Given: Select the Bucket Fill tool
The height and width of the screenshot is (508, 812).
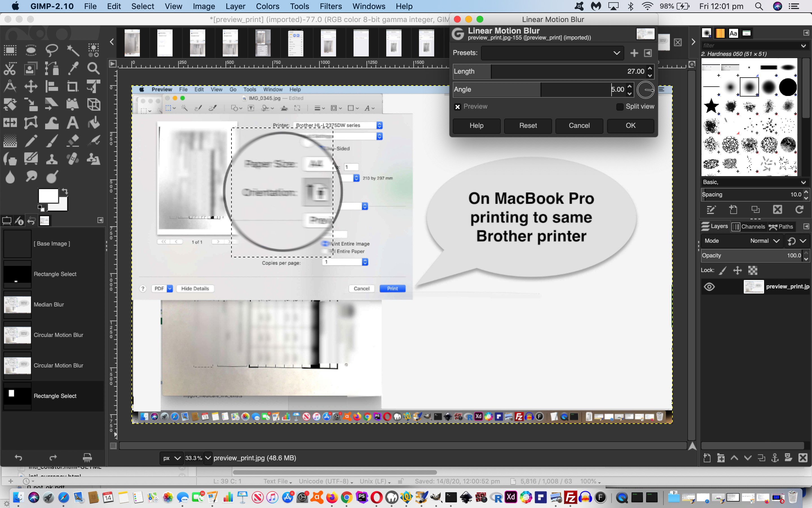Looking at the screenshot, I should click(94, 123).
